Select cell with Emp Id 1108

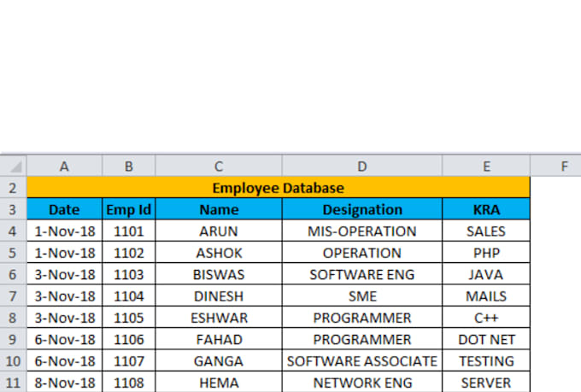(x=128, y=382)
